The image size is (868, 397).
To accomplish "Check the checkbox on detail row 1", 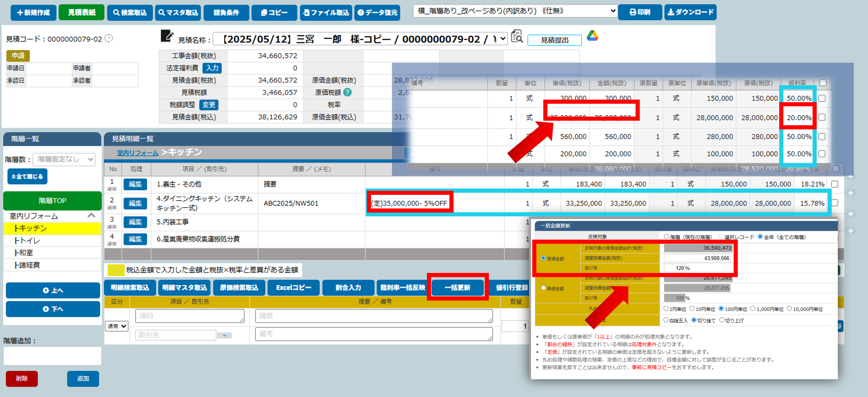I will [834, 184].
